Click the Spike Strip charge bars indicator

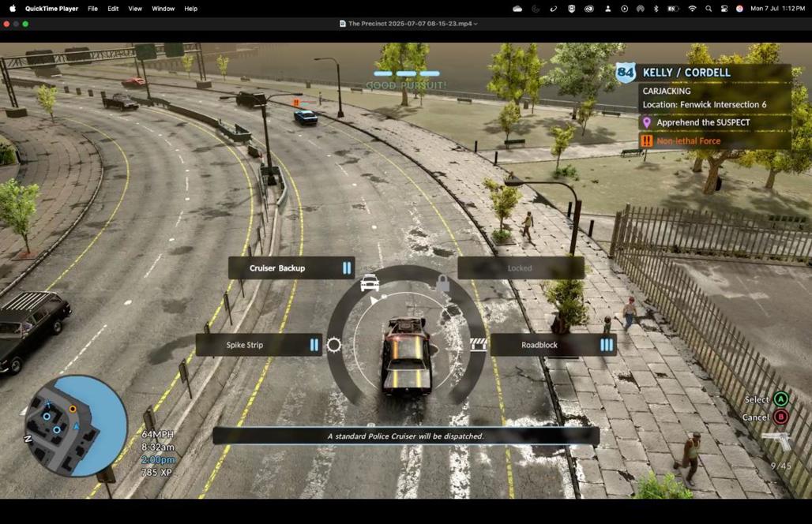click(314, 345)
